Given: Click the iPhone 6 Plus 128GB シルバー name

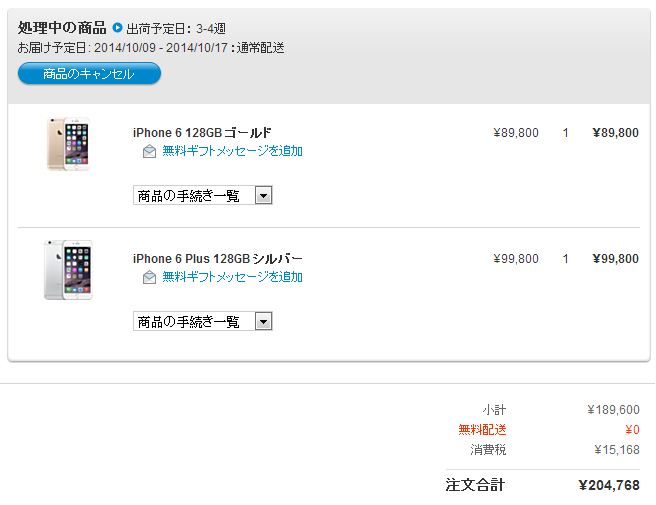Looking at the screenshot, I should click(218, 259).
